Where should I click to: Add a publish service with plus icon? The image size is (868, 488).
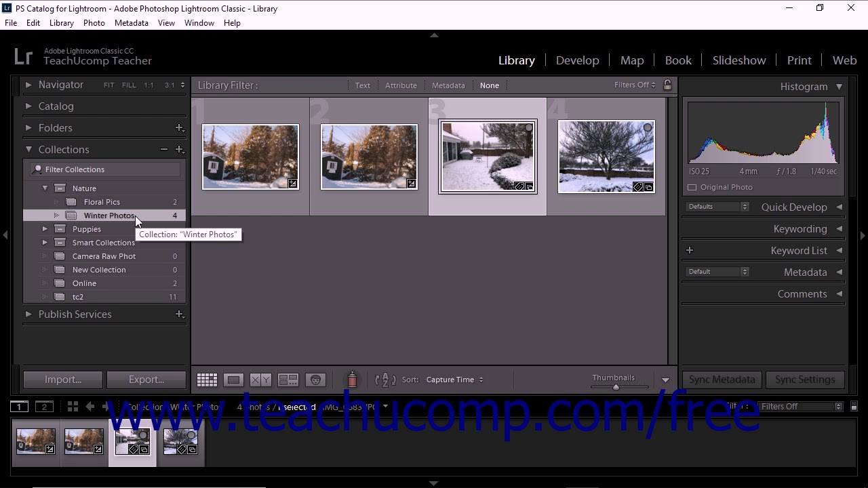pyautogui.click(x=180, y=314)
